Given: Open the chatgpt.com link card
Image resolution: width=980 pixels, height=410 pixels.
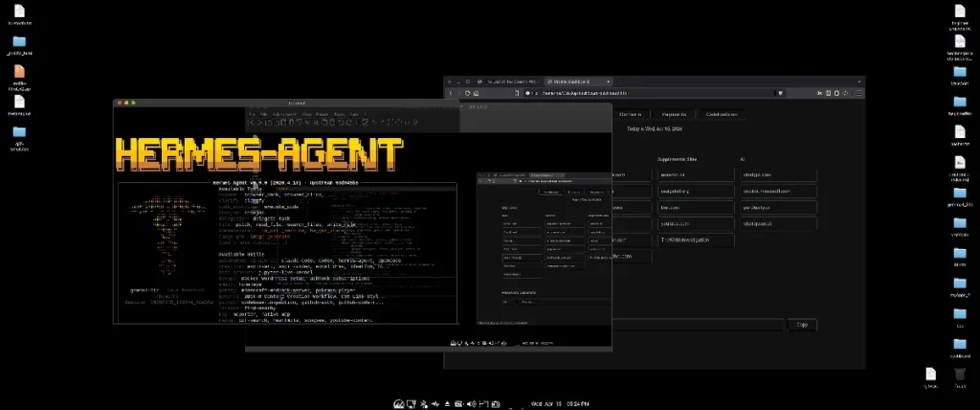Looking at the screenshot, I should (778, 175).
